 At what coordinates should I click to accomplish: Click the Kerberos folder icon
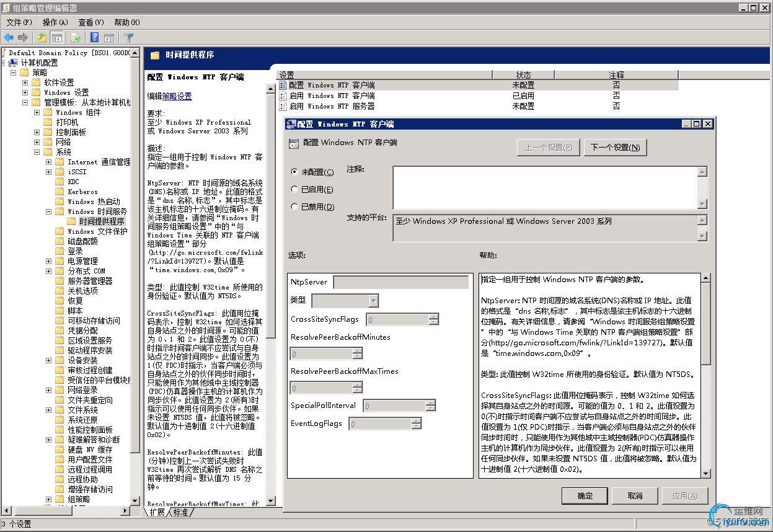click(60, 192)
